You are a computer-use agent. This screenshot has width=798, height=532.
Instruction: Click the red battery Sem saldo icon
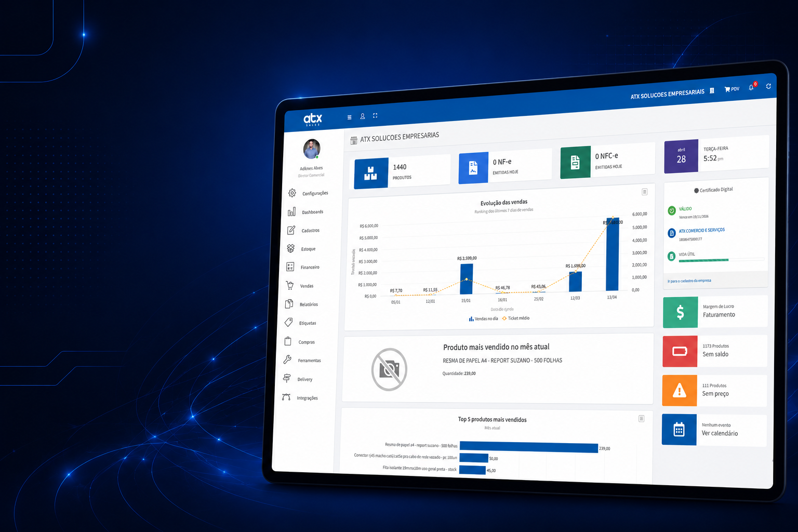click(x=680, y=352)
